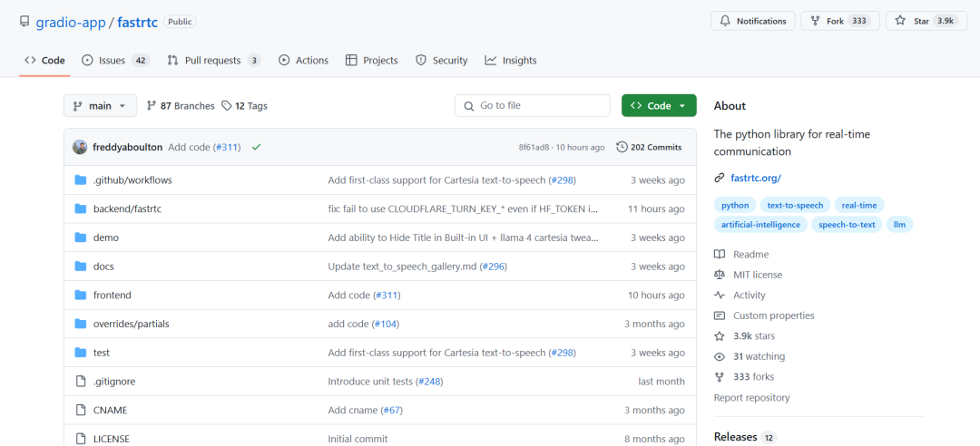Click the Report repository link
Viewport: 980px width, 446px height.
click(751, 398)
